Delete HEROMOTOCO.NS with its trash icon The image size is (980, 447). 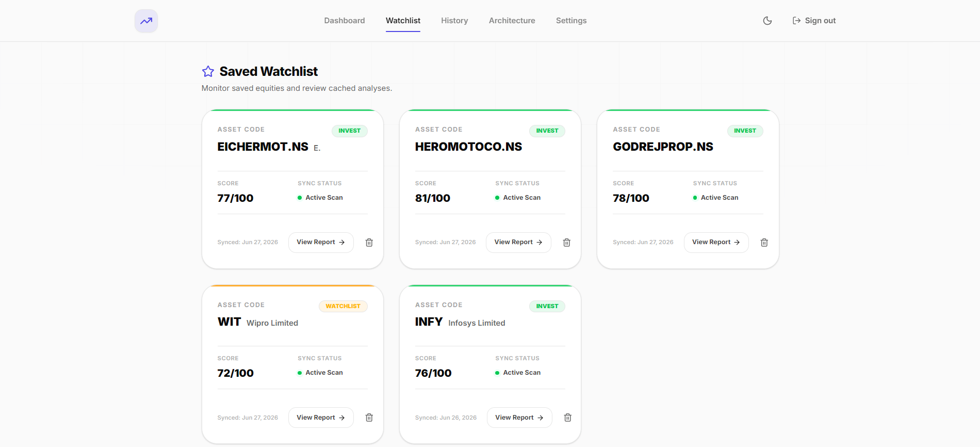pos(567,243)
